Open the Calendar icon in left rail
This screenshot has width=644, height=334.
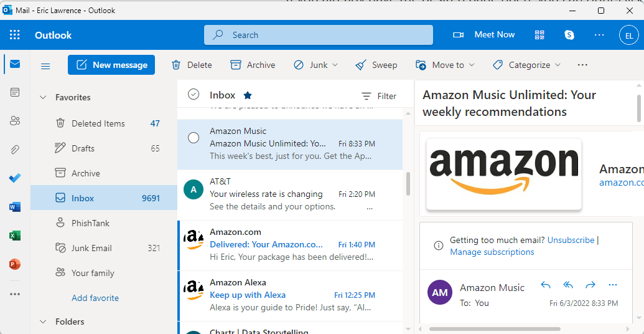tap(15, 92)
